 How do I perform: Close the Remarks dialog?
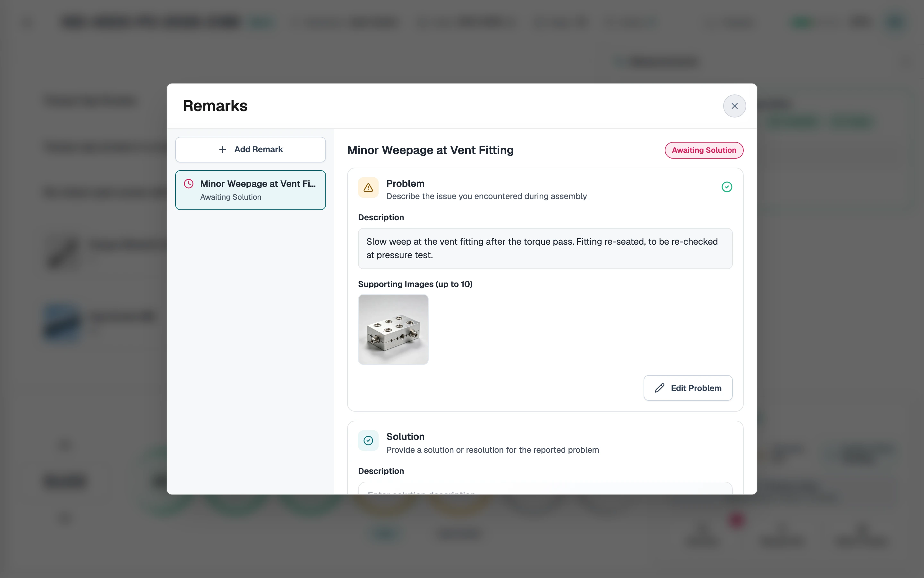734,106
